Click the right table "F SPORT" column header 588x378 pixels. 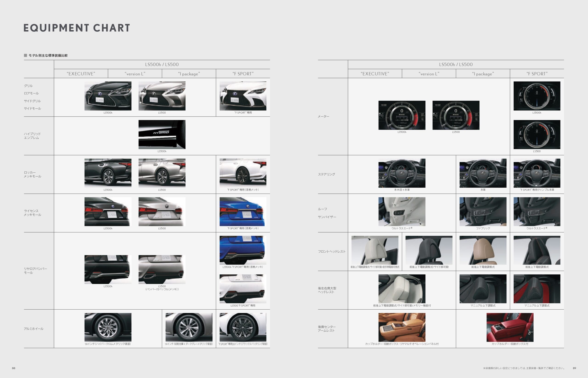pos(537,74)
